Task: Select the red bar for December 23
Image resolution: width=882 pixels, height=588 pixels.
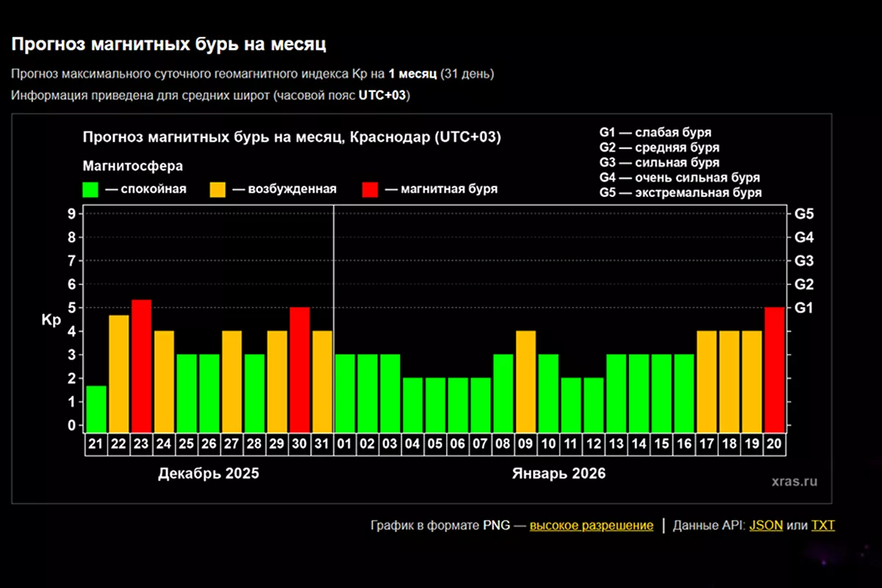Action: (141, 366)
